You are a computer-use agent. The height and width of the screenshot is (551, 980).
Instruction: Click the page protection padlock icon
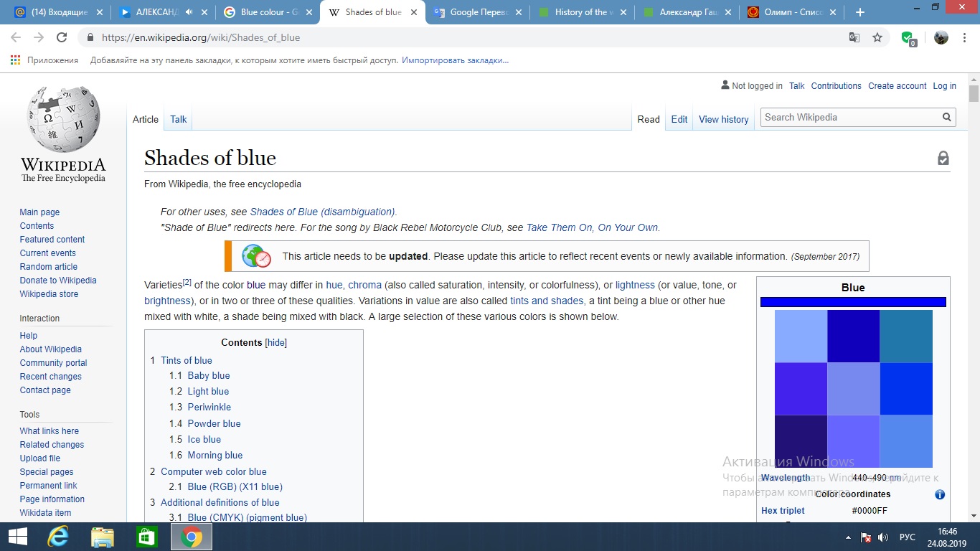point(943,158)
